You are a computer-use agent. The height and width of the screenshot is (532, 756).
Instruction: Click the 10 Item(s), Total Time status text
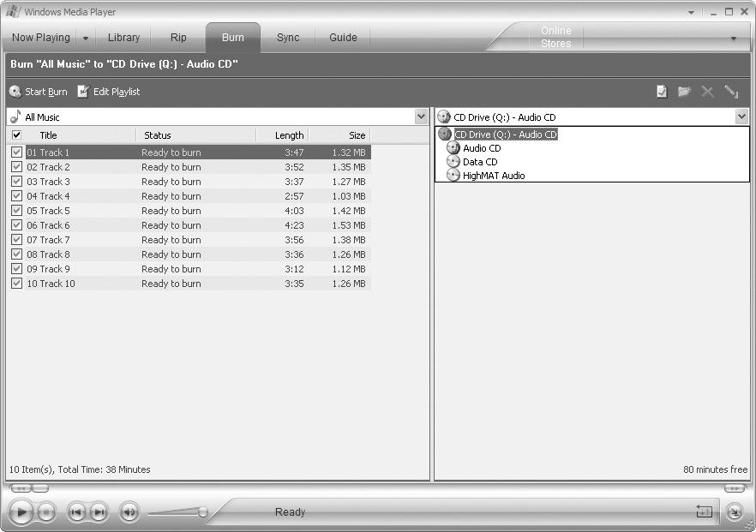pyautogui.click(x=80, y=469)
